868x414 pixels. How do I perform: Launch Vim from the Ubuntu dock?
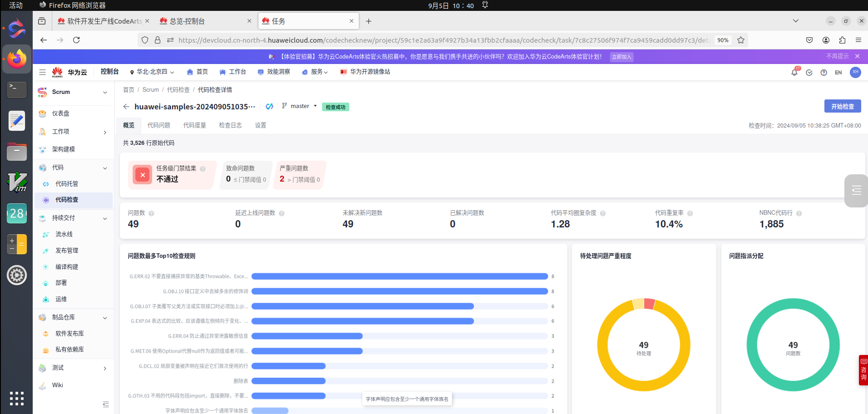[17, 182]
